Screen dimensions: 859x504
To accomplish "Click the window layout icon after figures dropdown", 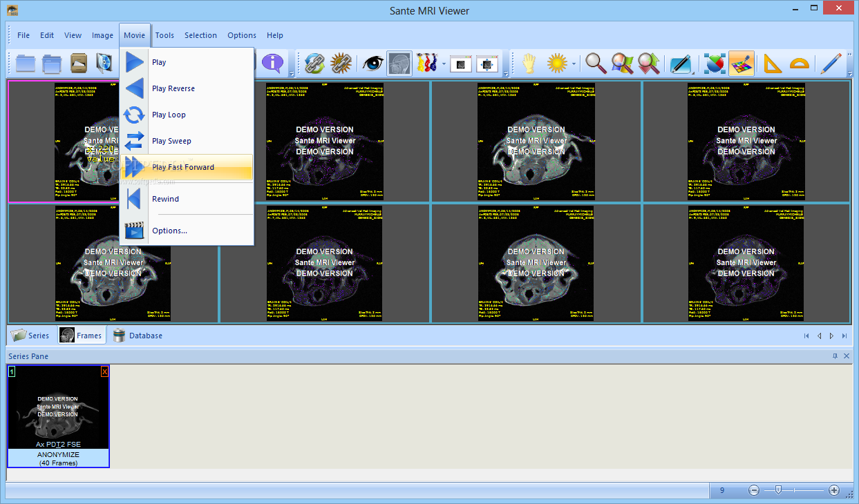I will click(461, 64).
